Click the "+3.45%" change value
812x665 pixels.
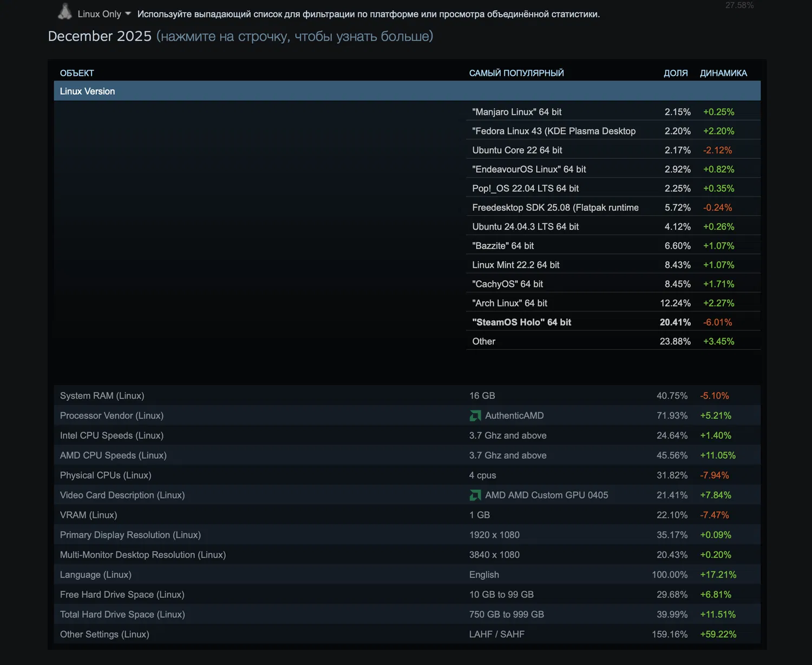point(718,342)
